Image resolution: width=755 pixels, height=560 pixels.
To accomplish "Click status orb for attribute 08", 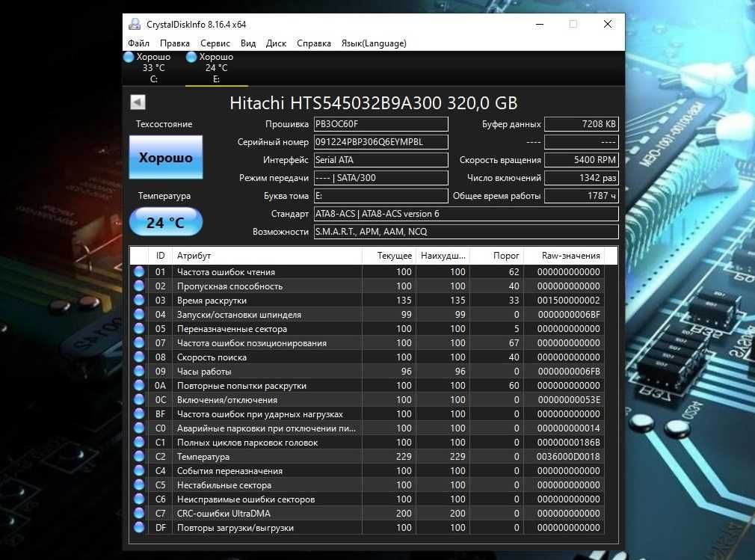I will click(139, 357).
